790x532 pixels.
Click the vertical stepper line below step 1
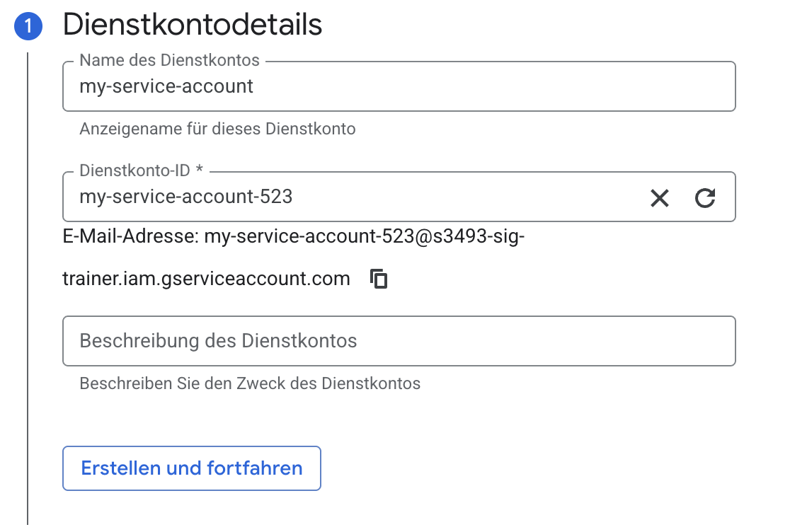28,283
